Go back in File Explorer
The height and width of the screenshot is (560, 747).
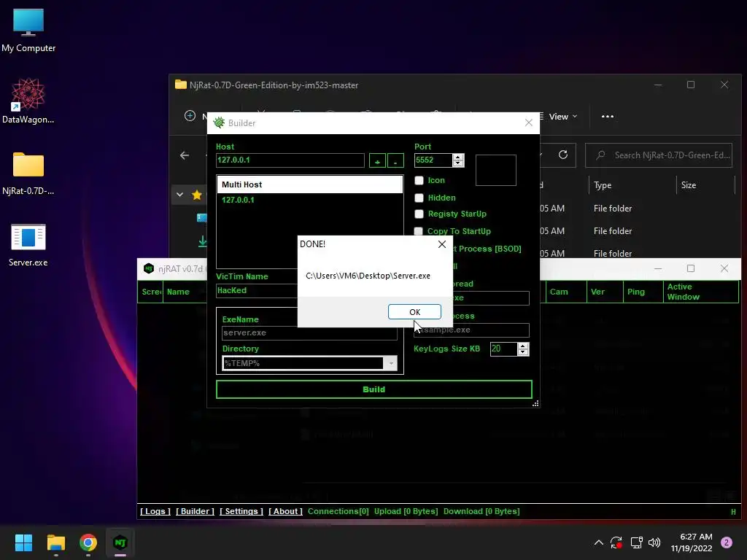tap(185, 155)
